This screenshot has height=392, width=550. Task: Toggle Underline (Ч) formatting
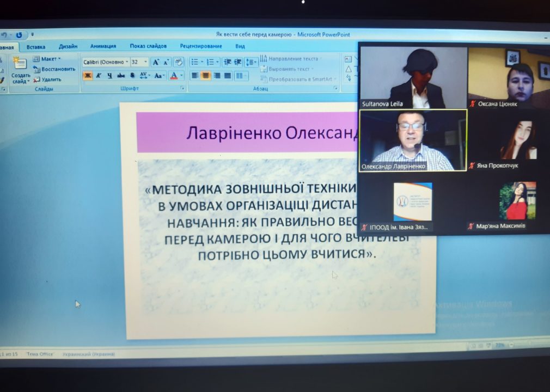click(x=110, y=75)
